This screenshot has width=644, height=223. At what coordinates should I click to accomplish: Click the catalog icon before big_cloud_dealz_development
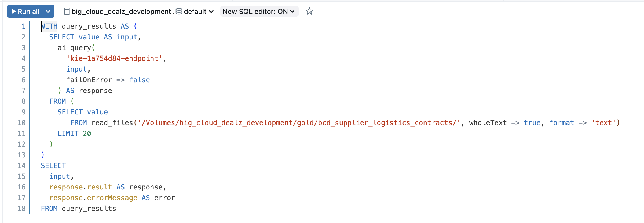click(x=67, y=12)
